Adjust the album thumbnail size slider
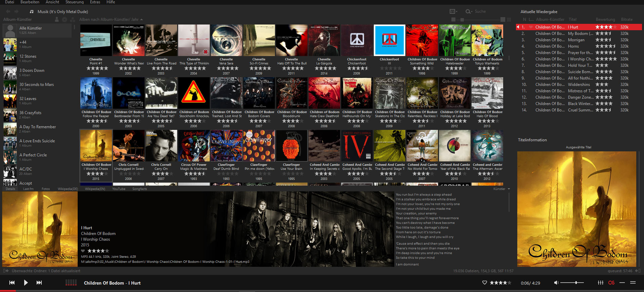 pyautogui.click(x=478, y=19)
